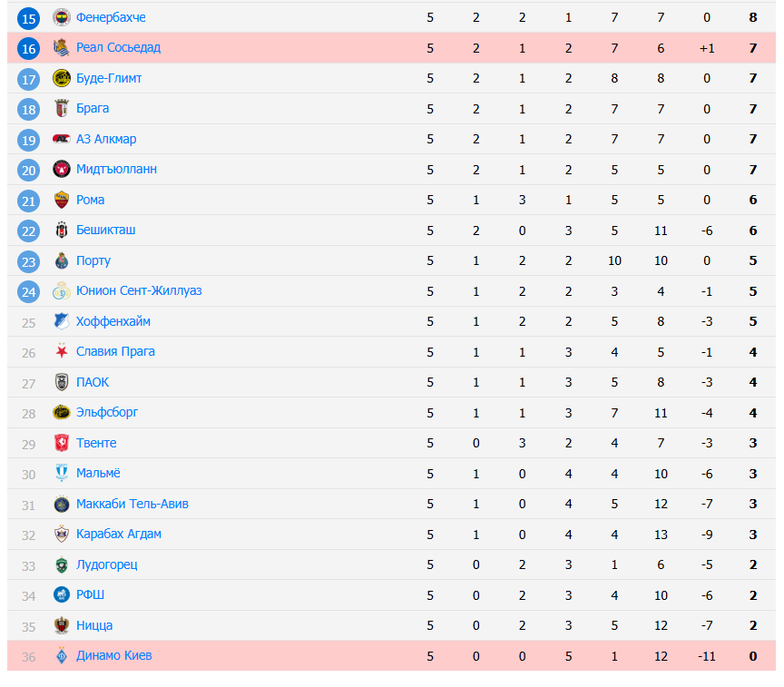Click the Twente red crest icon
Screen dimensions: 784x687
[x=61, y=443]
